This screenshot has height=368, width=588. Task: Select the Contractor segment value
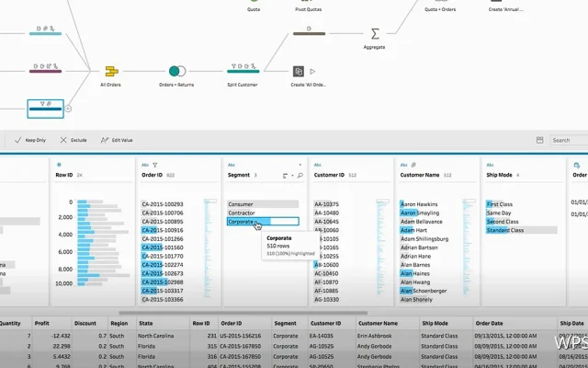pyautogui.click(x=263, y=213)
